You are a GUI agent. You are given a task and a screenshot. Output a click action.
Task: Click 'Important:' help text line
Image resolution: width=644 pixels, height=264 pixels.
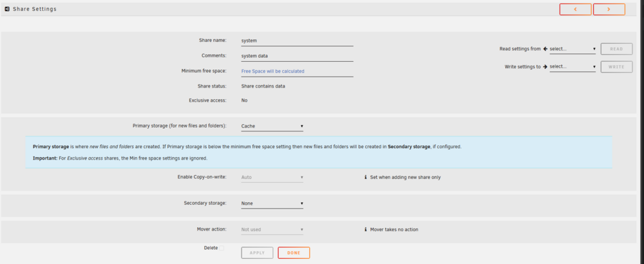(x=120, y=158)
